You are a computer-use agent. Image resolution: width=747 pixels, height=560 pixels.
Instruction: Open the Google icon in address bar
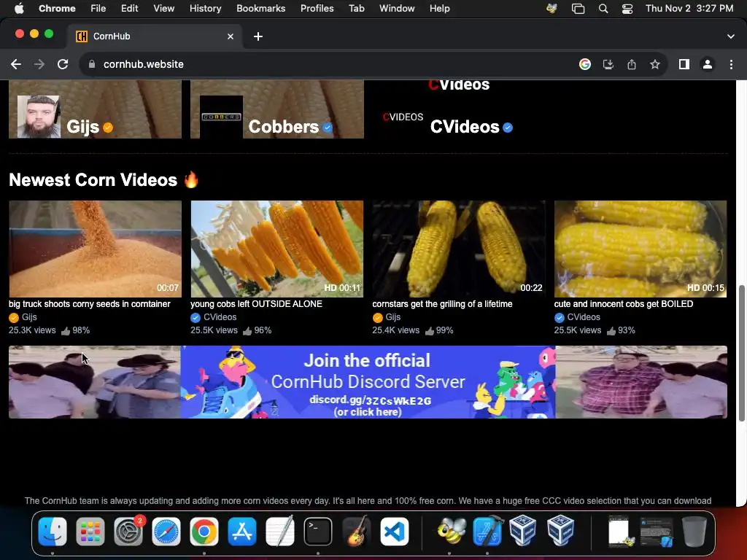click(585, 64)
